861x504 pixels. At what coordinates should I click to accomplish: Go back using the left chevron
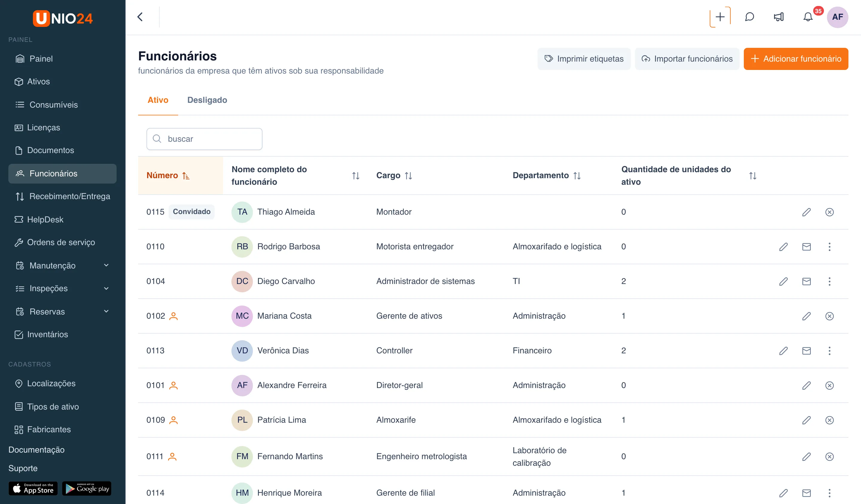point(140,17)
